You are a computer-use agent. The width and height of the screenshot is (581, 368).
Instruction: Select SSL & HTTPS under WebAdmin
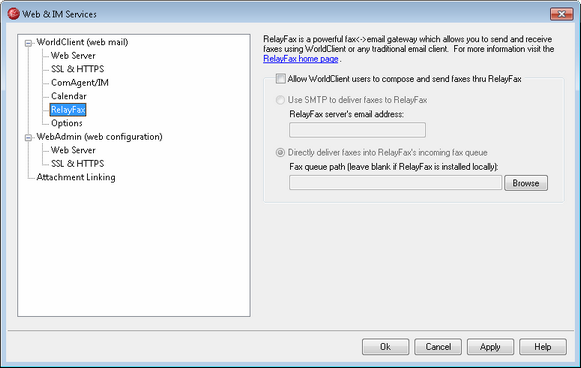click(77, 163)
